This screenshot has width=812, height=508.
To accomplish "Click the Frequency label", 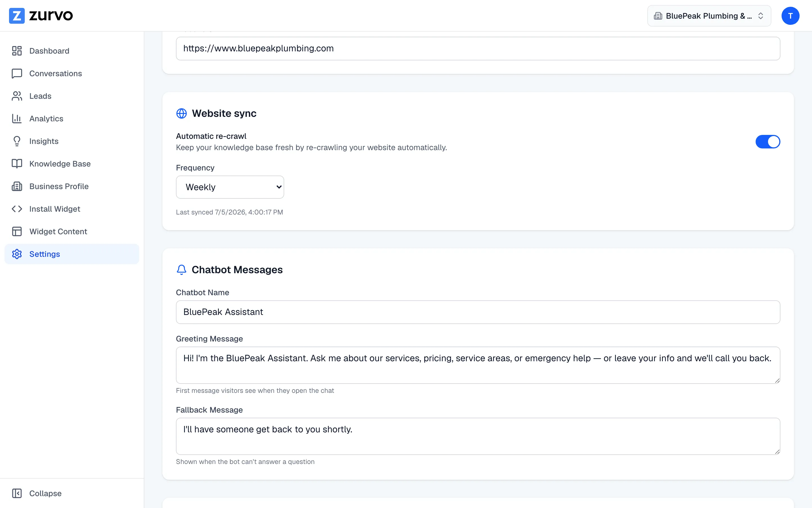I will click(x=195, y=168).
